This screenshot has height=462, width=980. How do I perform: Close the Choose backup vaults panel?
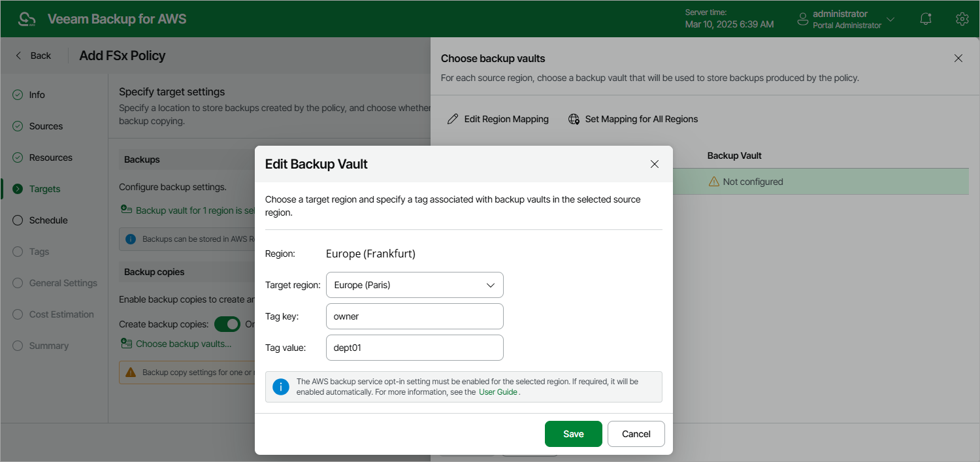click(x=958, y=58)
